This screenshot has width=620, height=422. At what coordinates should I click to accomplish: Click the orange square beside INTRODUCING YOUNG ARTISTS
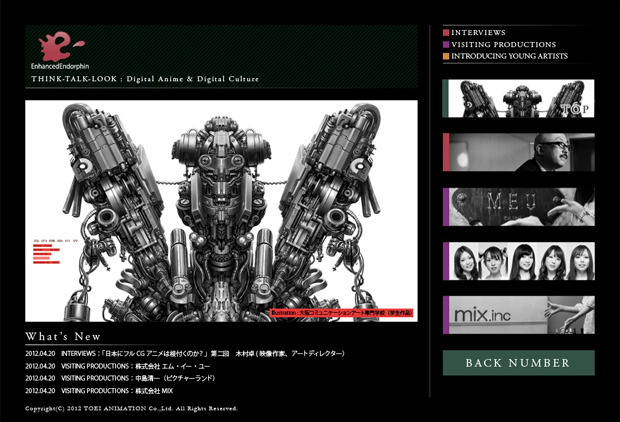446,57
